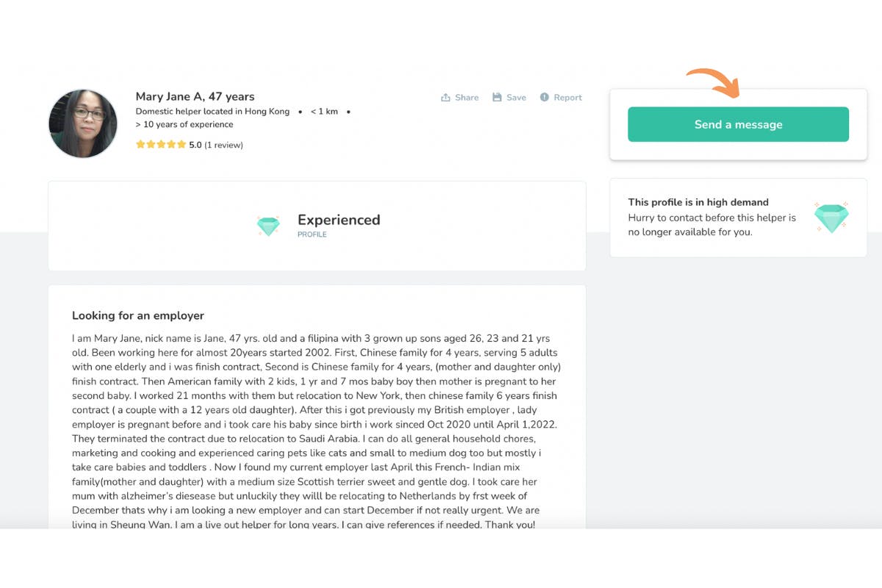This screenshot has width=882, height=588.
Task: Save this helper profile
Action: pyautogui.click(x=509, y=97)
